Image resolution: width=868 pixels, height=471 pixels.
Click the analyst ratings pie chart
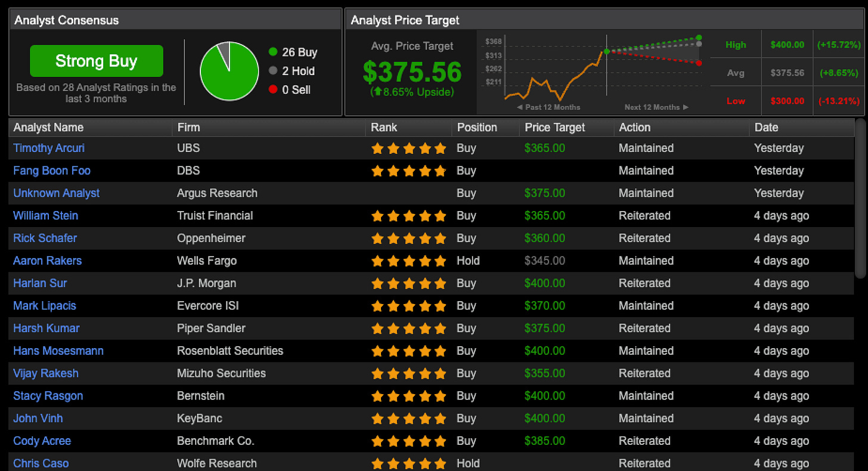click(228, 70)
